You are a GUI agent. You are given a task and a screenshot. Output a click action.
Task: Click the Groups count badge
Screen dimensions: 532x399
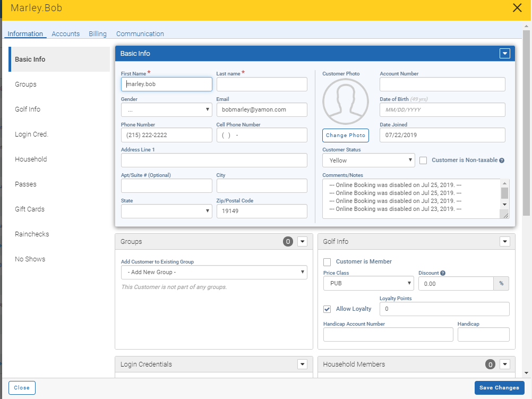tap(288, 241)
